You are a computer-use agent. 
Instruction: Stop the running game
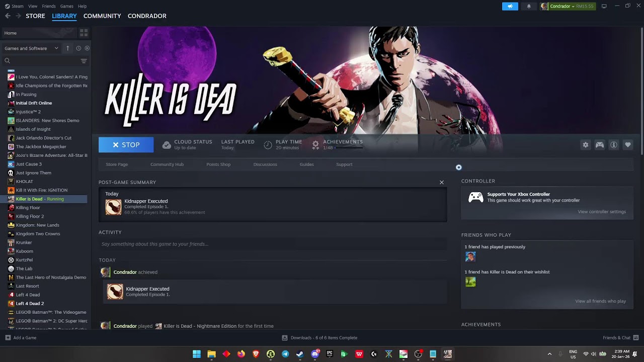pyautogui.click(x=126, y=145)
